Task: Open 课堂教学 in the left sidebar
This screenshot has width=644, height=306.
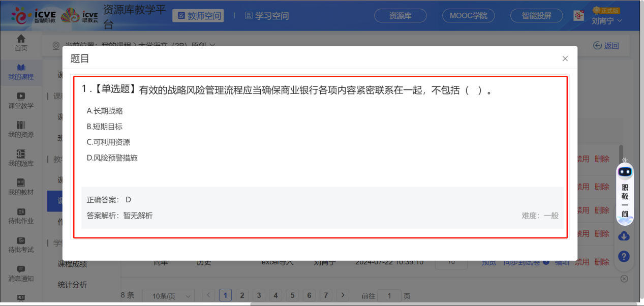Action: 21,100
